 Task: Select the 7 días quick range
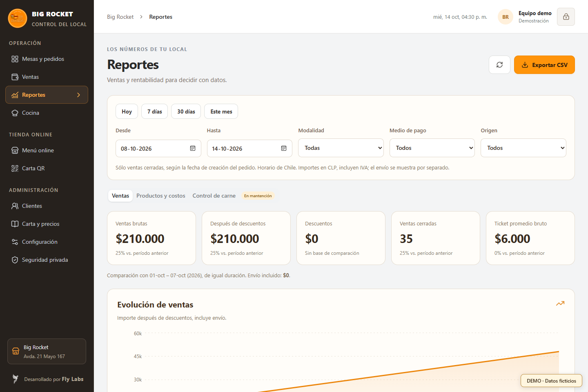pos(154,111)
